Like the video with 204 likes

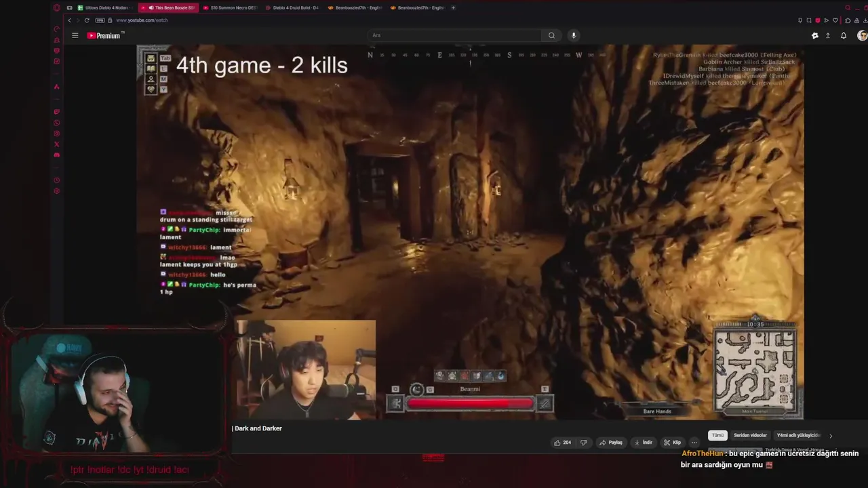pyautogui.click(x=562, y=443)
